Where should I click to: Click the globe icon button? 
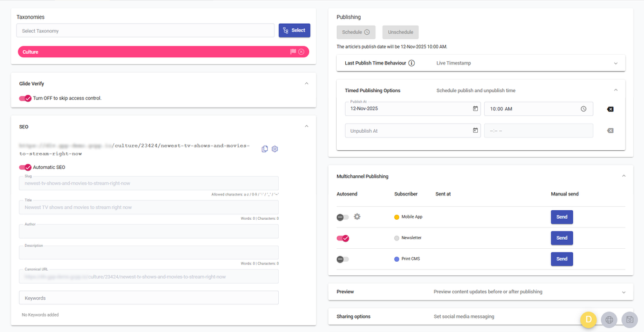tap(609, 320)
